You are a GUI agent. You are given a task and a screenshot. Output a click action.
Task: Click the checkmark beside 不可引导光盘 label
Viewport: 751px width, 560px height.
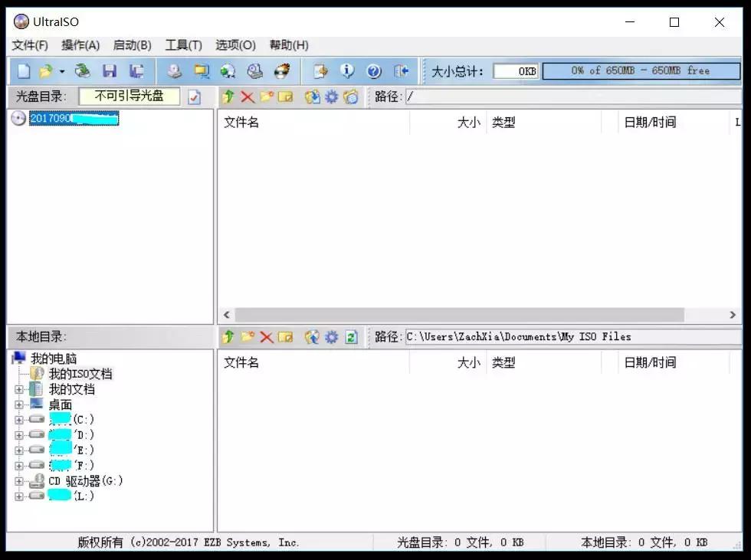point(195,97)
